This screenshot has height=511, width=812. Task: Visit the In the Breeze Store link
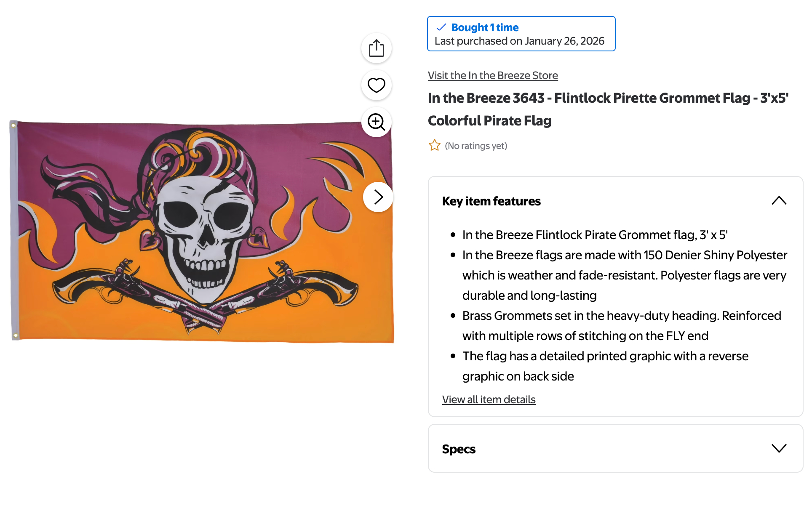coord(493,75)
